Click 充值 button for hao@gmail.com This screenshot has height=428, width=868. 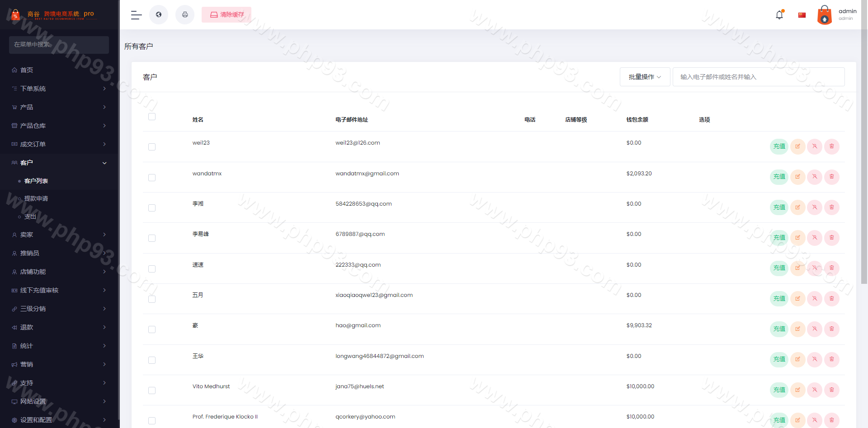coord(779,329)
